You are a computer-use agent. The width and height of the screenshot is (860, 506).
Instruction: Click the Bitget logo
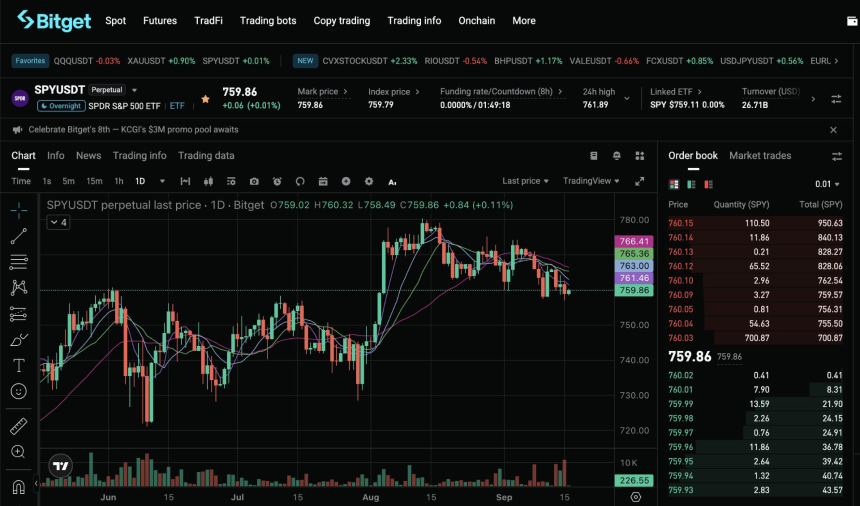[x=54, y=21]
